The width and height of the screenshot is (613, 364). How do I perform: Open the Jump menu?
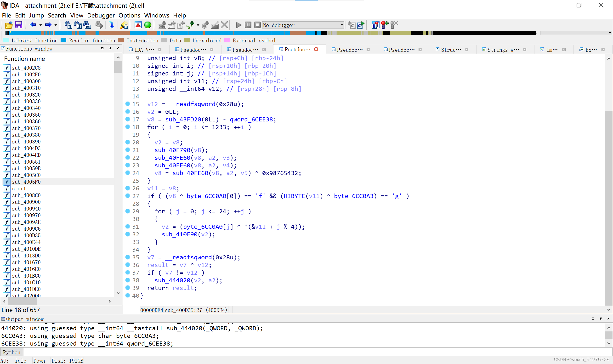click(37, 15)
